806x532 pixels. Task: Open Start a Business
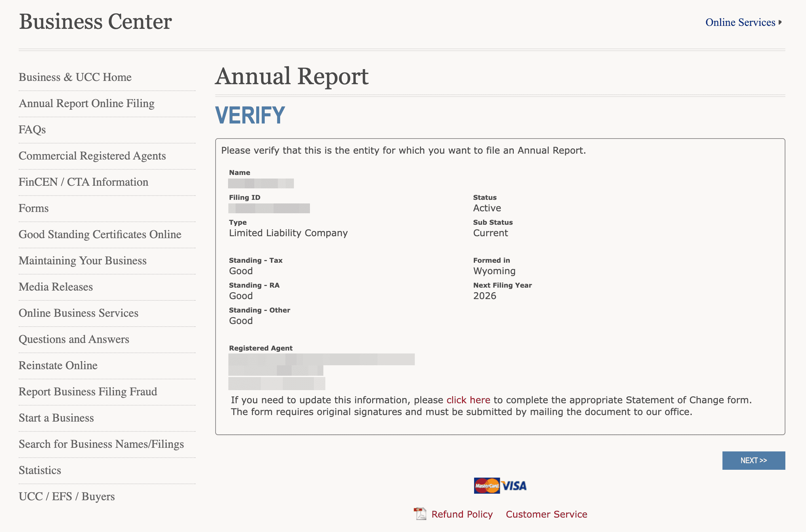[56, 418]
